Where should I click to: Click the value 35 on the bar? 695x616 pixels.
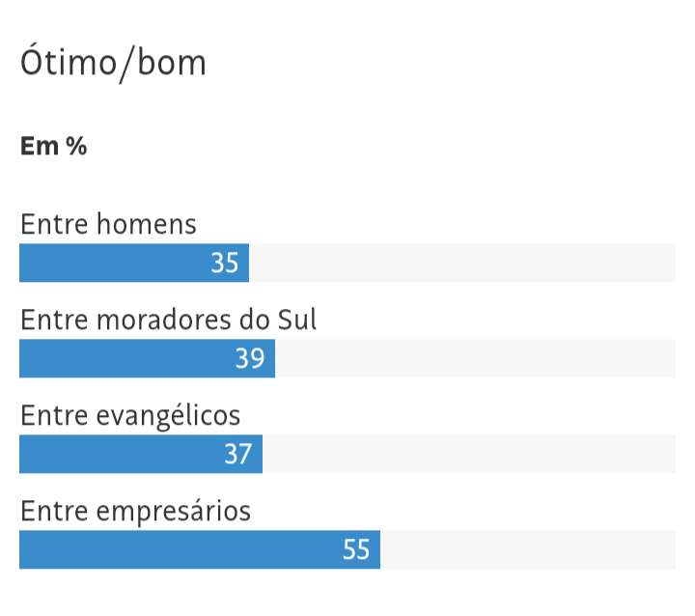tap(225, 263)
